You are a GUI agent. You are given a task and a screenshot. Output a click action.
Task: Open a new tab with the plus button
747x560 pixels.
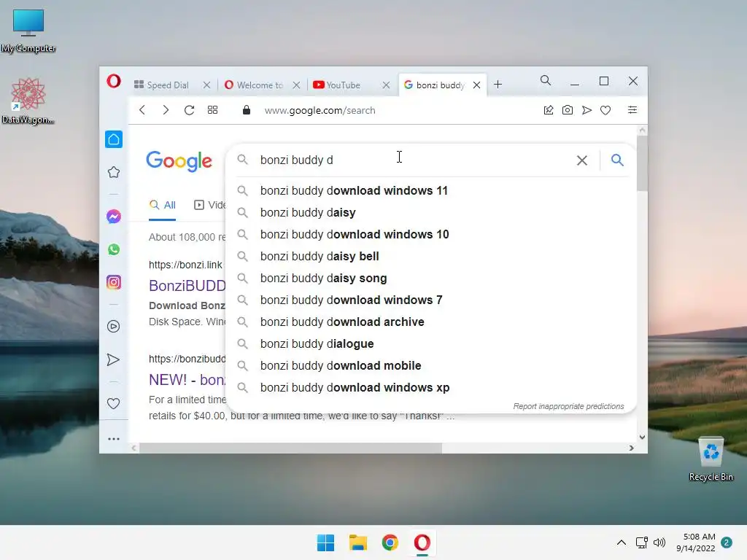tap(498, 85)
